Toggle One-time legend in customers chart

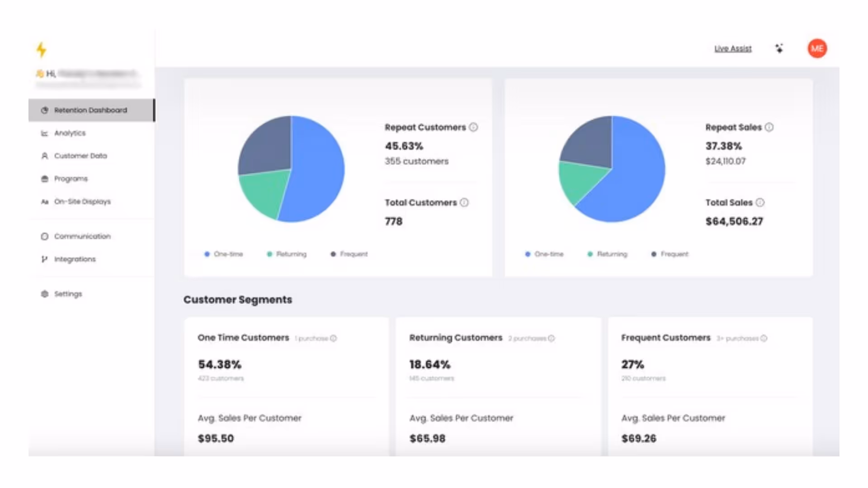click(224, 254)
